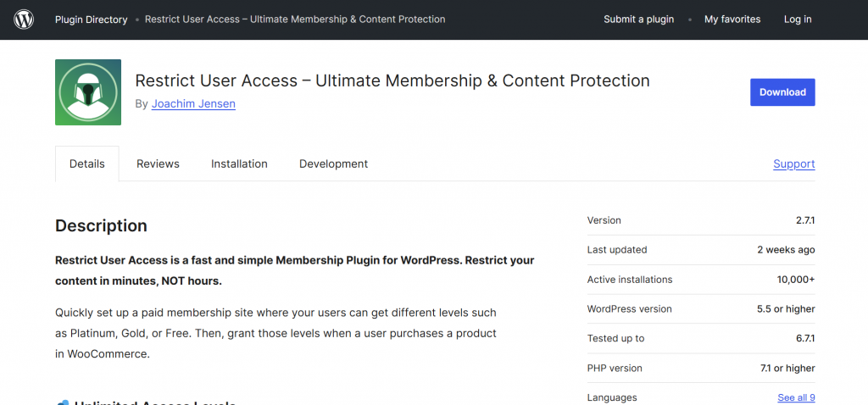This screenshot has width=868, height=405.
Task: Click the WordPress logo icon
Action: [x=24, y=19]
